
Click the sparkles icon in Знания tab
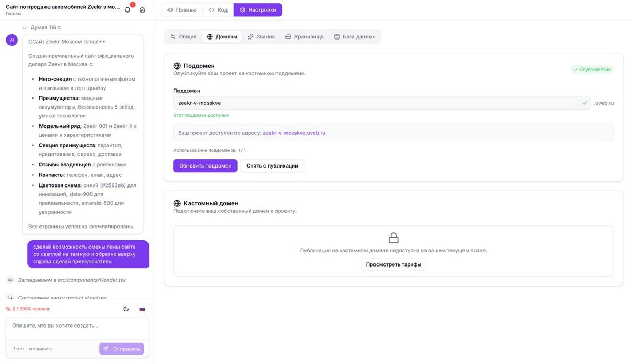251,37
